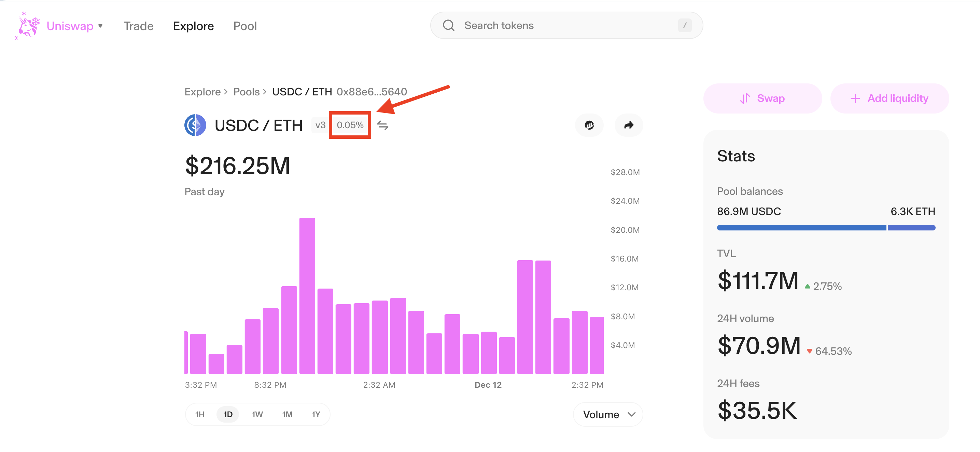Image resolution: width=980 pixels, height=452 pixels.
Task: Expand the Uniswap dropdown arrow
Action: click(100, 26)
